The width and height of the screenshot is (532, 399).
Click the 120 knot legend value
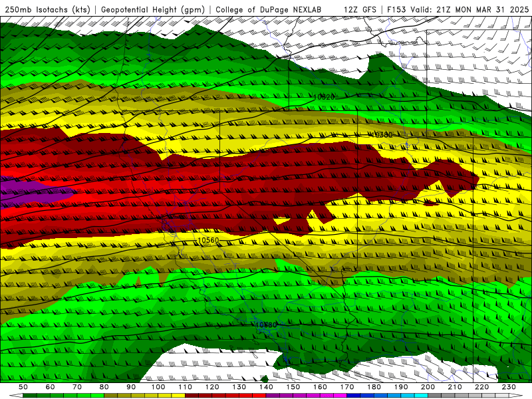[x=212, y=387]
